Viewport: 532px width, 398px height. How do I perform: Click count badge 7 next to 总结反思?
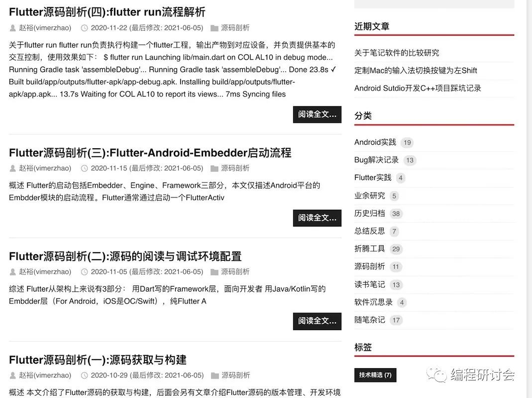[x=394, y=231]
